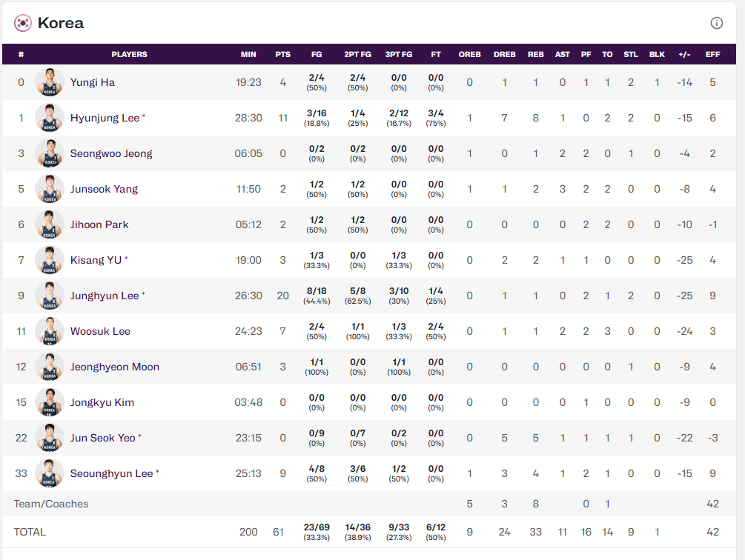Click the PLAYERS column header
This screenshot has width=745, height=560.
pos(129,54)
